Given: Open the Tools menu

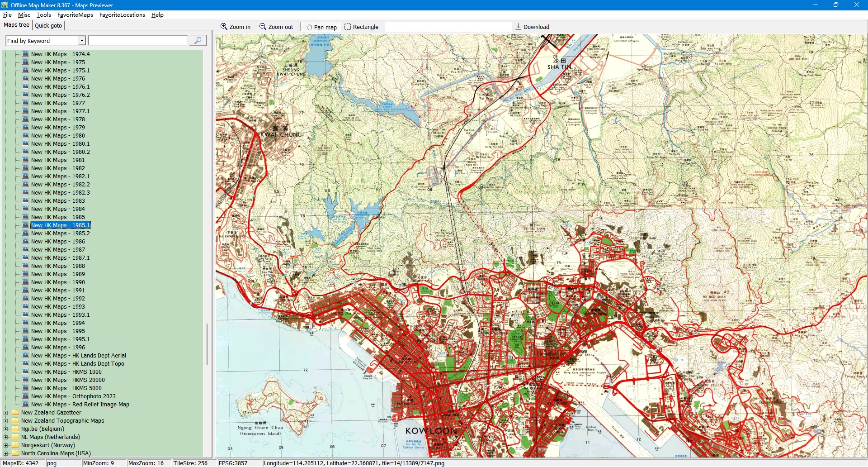Looking at the screenshot, I should pos(43,15).
